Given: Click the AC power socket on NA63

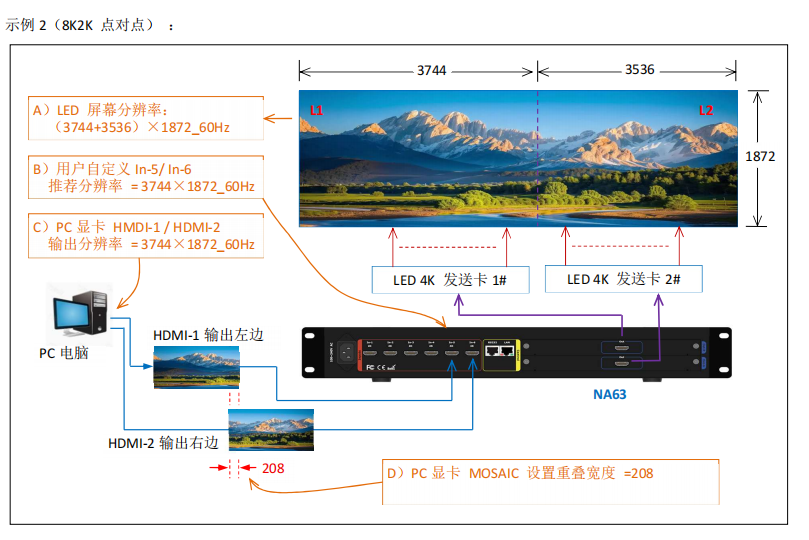Looking at the screenshot, I should click(347, 354).
